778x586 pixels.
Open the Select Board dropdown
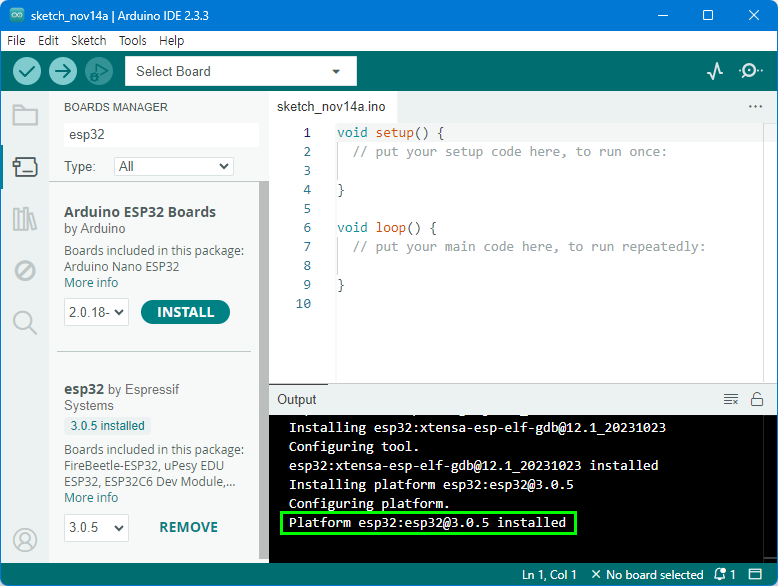coord(241,71)
